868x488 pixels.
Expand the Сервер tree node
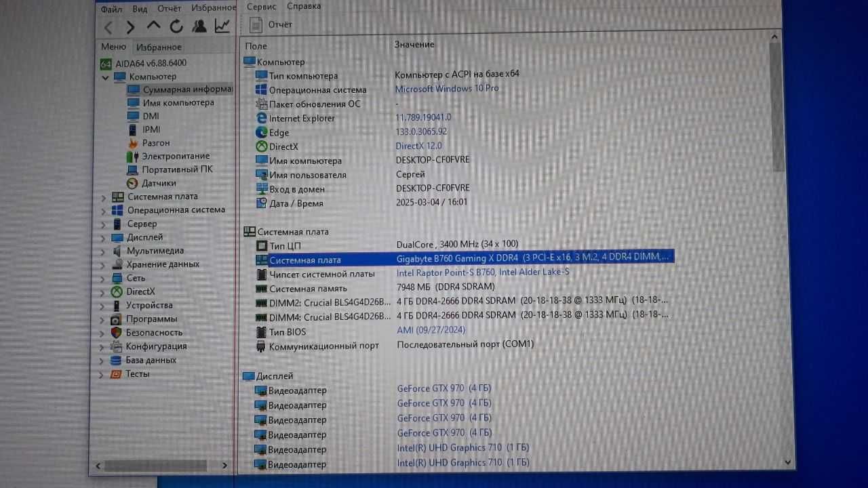[x=103, y=224]
